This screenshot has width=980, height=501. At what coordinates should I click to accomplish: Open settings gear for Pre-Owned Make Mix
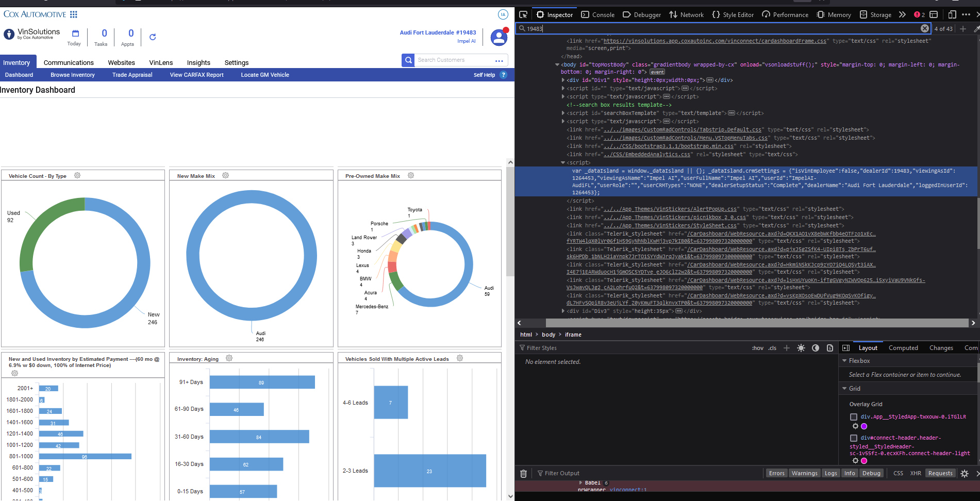point(411,175)
